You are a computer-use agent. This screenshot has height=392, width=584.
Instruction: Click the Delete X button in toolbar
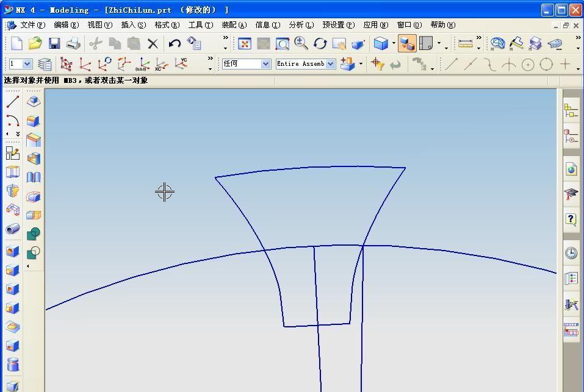click(x=153, y=43)
